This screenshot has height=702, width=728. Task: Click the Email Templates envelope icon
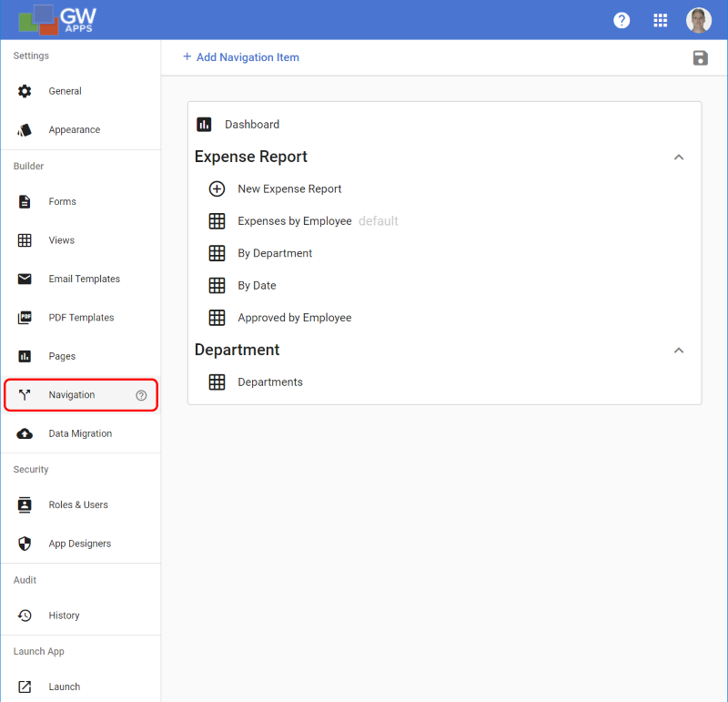(25, 279)
